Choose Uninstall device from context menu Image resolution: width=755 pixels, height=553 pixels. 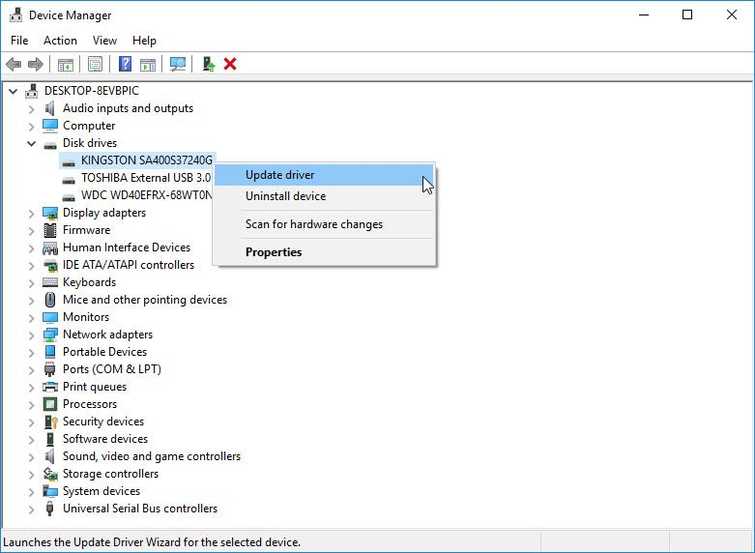point(324,196)
